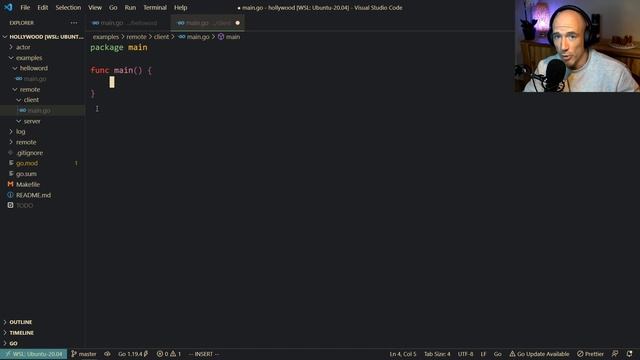The width and height of the screenshot is (640, 360).
Task: Collapse the HOLLYWOOD workspace root
Action: click(43, 37)
